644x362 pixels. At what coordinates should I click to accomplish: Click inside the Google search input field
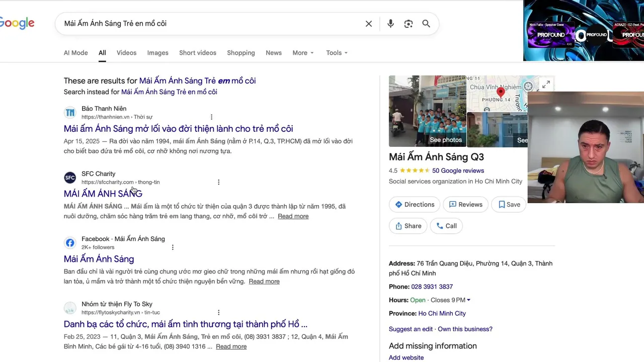(x=211, y=24)
